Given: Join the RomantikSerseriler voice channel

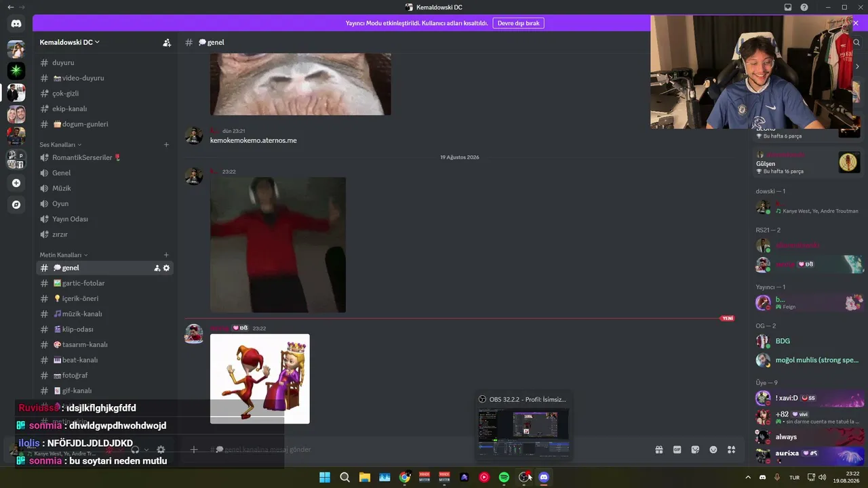Looking at the screenshot, I should (105, 157).
